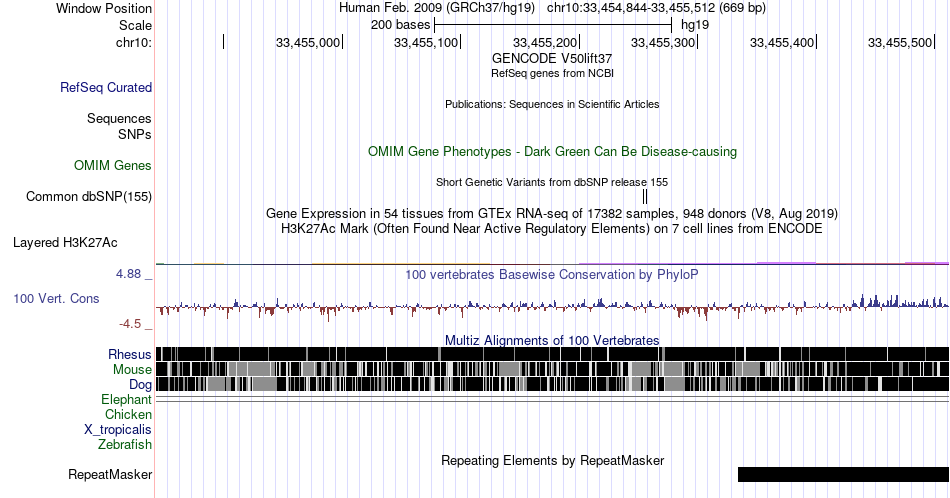Click the Window Position label
Screen dimensions: 950x498
[x=104, y=8]
